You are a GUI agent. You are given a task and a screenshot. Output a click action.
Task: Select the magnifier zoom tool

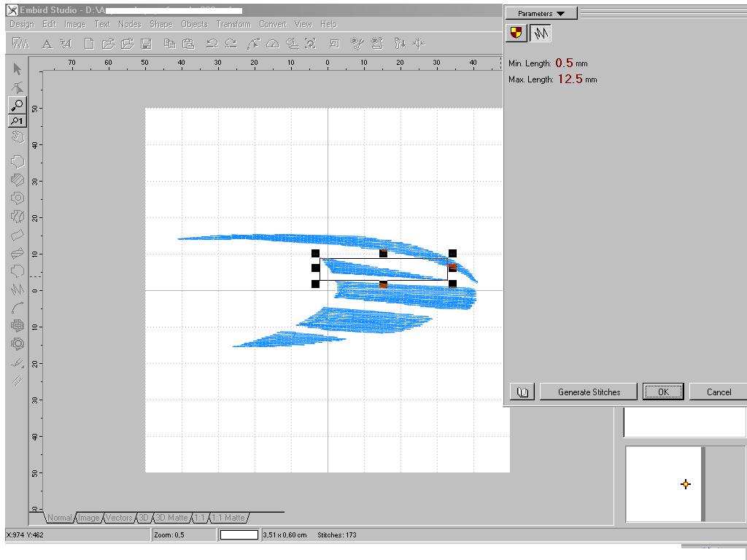(x=18, y=105)
